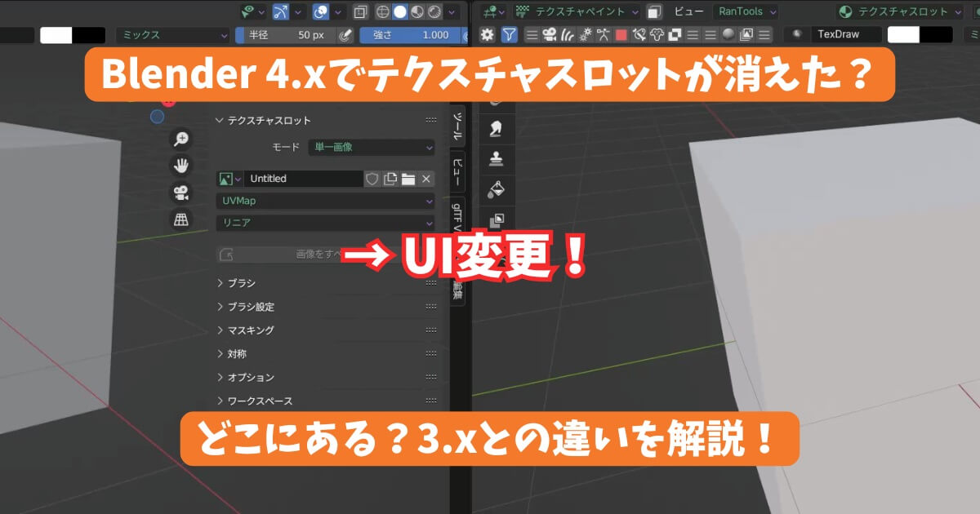This screenshot has height=514, width=980.
Task: Unlink the Untitled image with X
Action: coord(426,179)
